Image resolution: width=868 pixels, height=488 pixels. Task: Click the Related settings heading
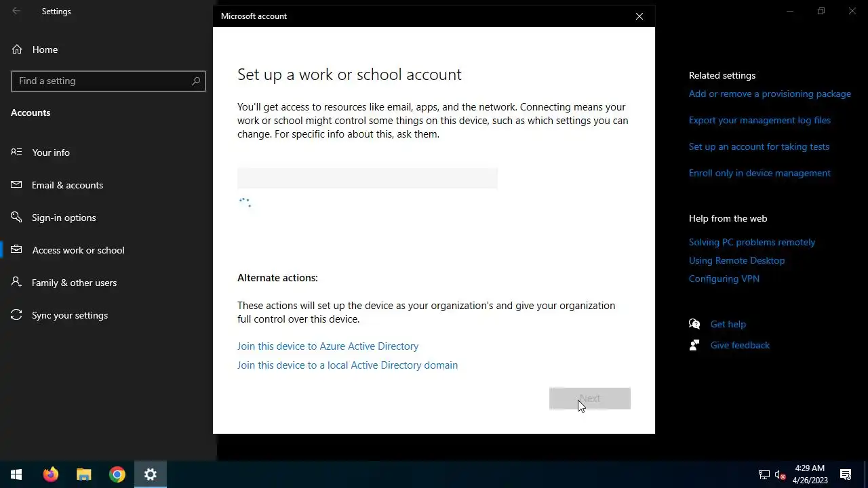[722, 75]
